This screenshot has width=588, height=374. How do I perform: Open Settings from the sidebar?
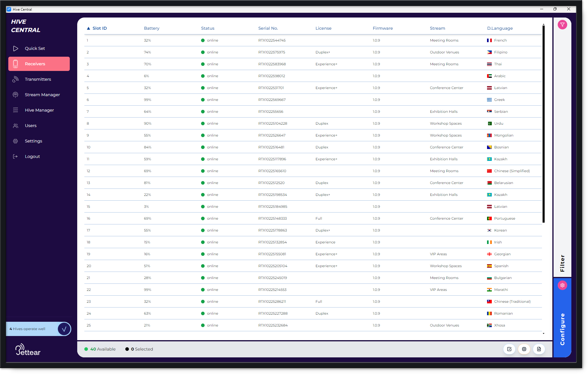(x=33, y=141)
